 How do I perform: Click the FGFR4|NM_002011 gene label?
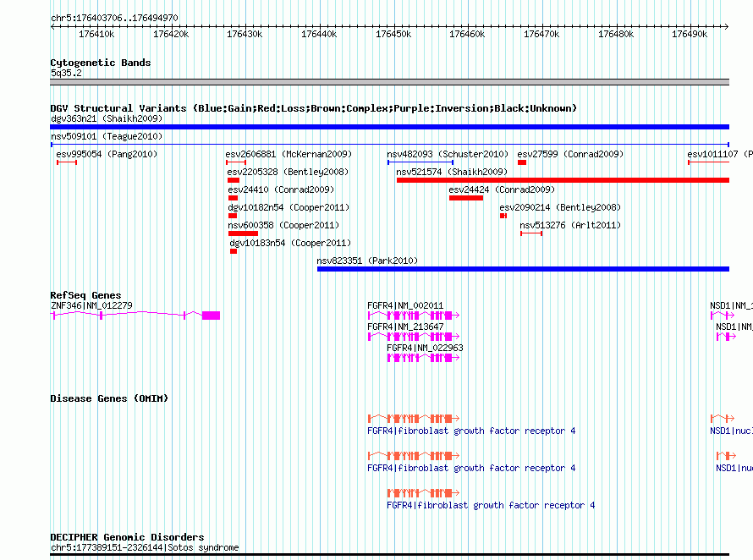(x=405, y=305)
